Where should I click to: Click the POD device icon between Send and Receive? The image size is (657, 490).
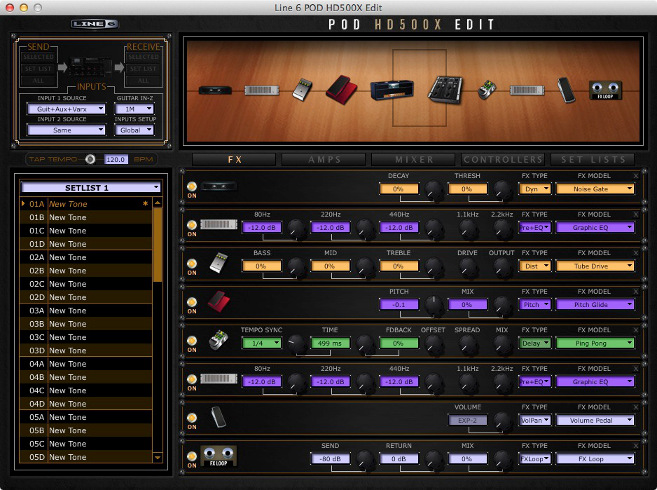91,67
